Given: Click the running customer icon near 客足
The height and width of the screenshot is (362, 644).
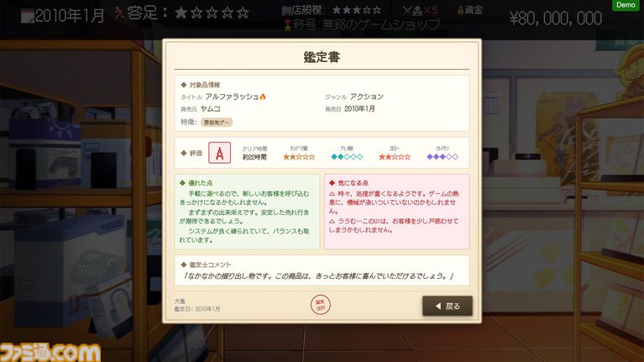Looking at the screenshot, I should [119, 13].
